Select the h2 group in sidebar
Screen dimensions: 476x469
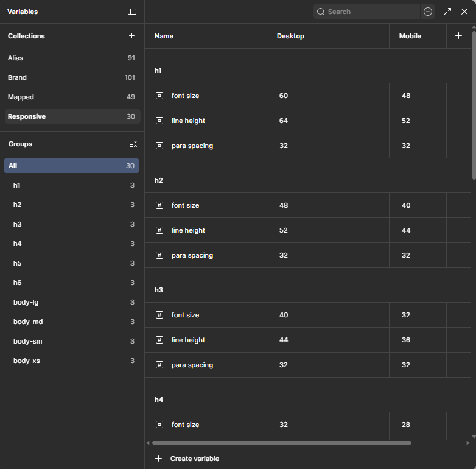tap(72, 205)
